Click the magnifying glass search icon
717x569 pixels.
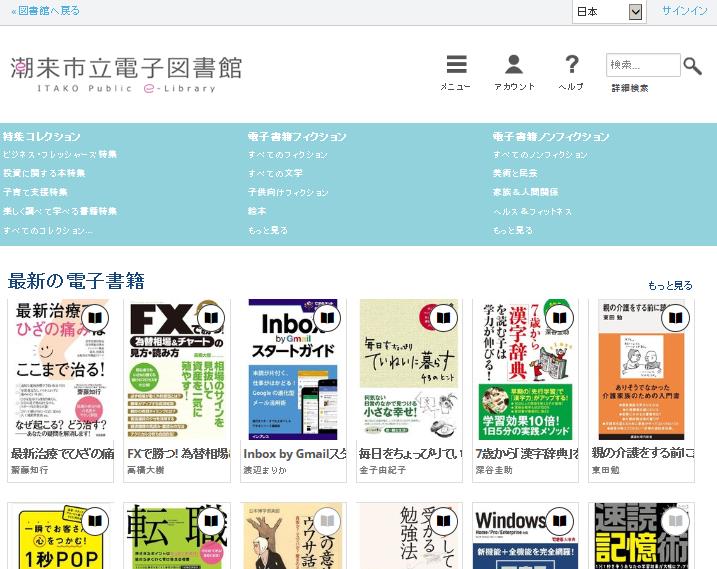click(x=692, y=66)
